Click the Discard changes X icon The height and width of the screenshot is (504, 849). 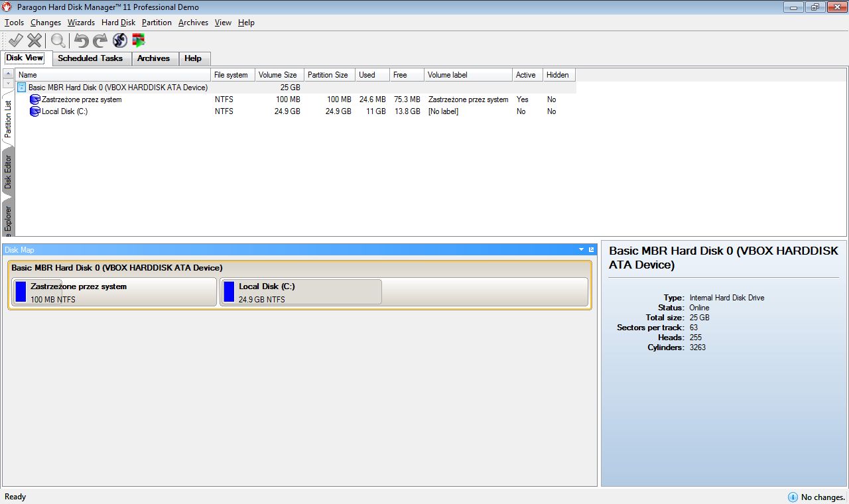(34, 40)
